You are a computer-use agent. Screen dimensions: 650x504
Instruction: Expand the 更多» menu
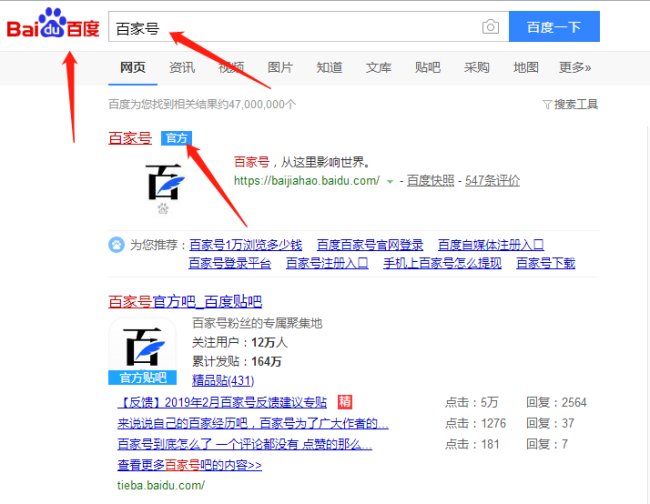pyautogui.click(x=575, y=67)
